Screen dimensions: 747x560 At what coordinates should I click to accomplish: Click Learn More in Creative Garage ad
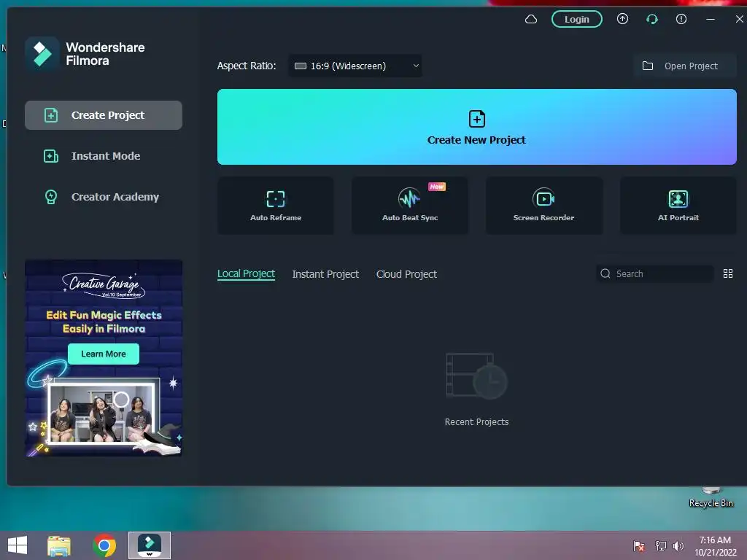tap(104, 354)
